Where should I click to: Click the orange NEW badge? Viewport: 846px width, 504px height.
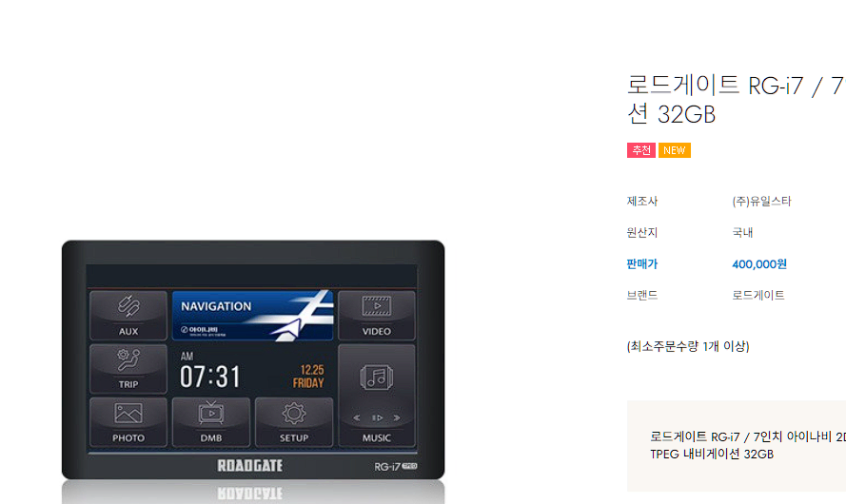tap(675, 150)
